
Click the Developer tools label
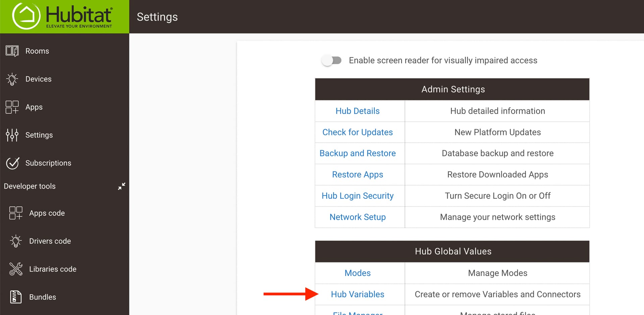tap(30, 186)
